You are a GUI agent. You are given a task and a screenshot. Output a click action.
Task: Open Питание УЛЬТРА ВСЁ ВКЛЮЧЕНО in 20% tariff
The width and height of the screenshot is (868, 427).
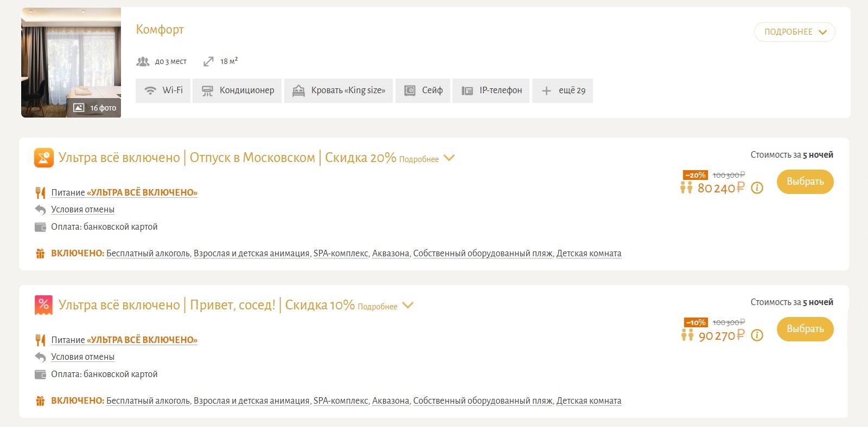pyautogui.click(x=124, y=192)
